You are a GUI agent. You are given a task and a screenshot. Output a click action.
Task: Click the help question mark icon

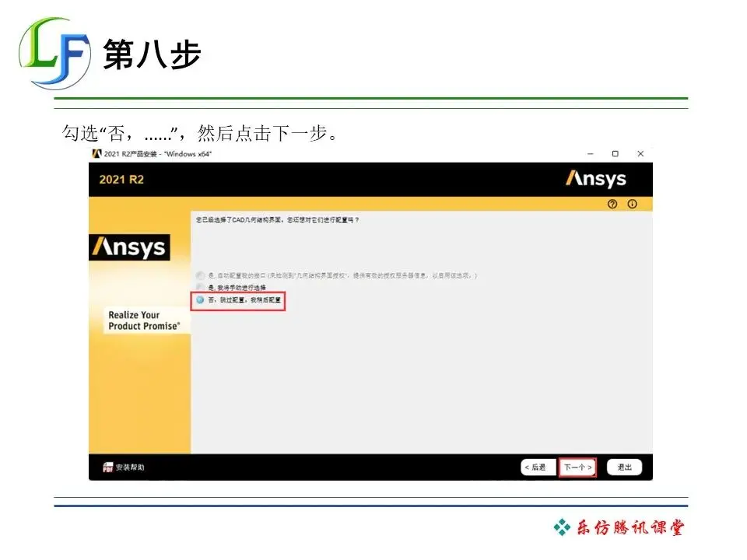[612, 204]
